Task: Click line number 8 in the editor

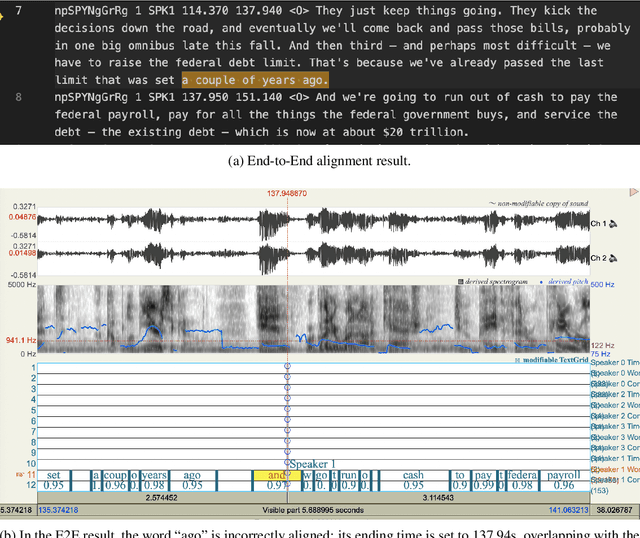Action: point(18,97)
